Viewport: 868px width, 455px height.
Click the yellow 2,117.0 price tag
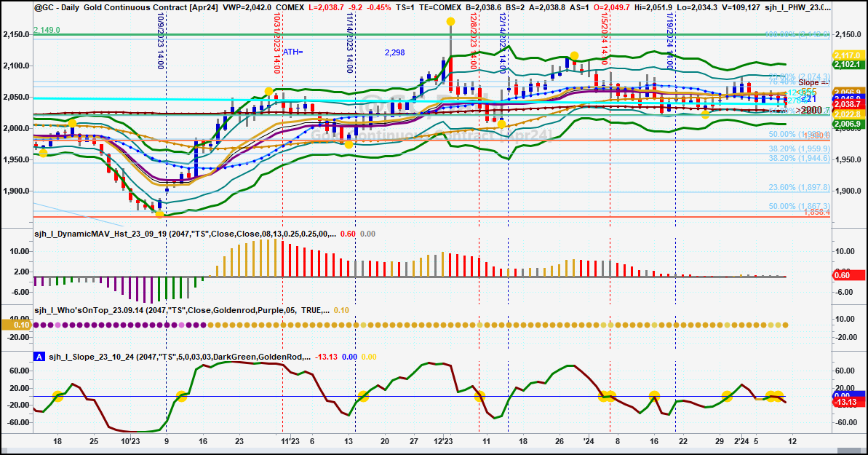pos(849,55)
